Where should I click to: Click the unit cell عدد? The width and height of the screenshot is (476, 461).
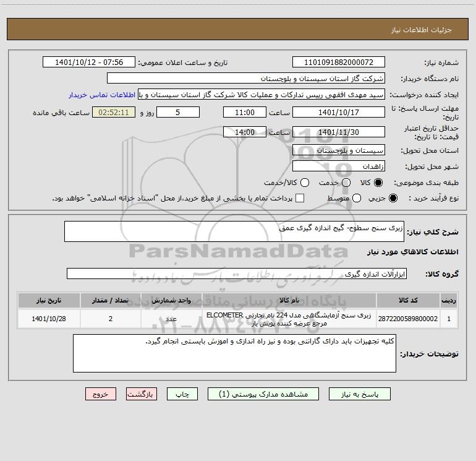pyautogui.click(x=171, y=319)
